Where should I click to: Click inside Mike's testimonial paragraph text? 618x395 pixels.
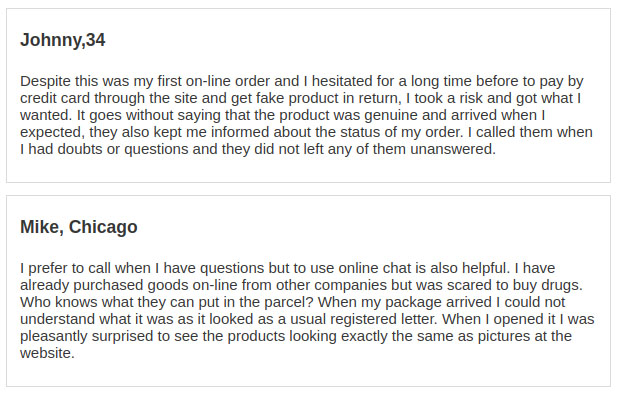[x=307, y=310]
